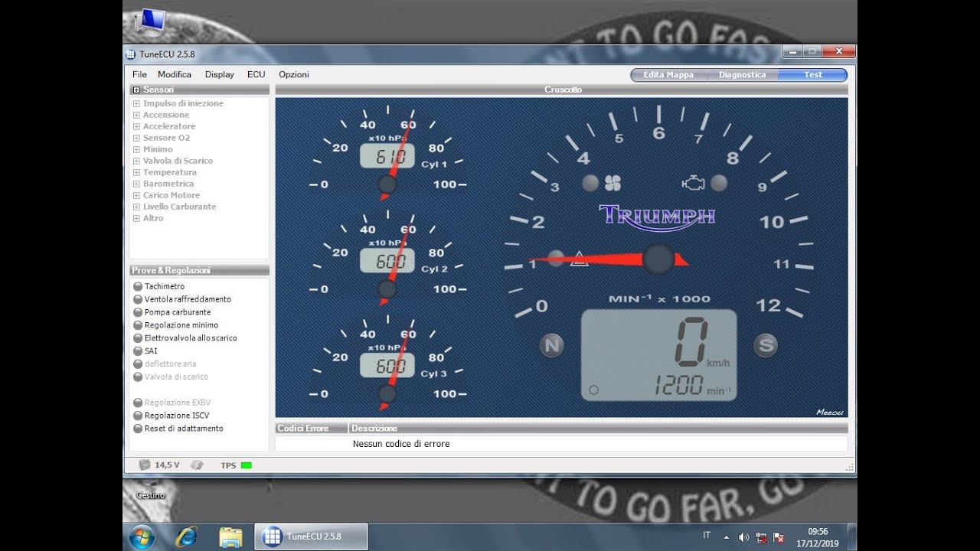This screenshot has height=551, width=980.
Task: Select Regolazione ISCV option
Action: (x=171, y=416)
